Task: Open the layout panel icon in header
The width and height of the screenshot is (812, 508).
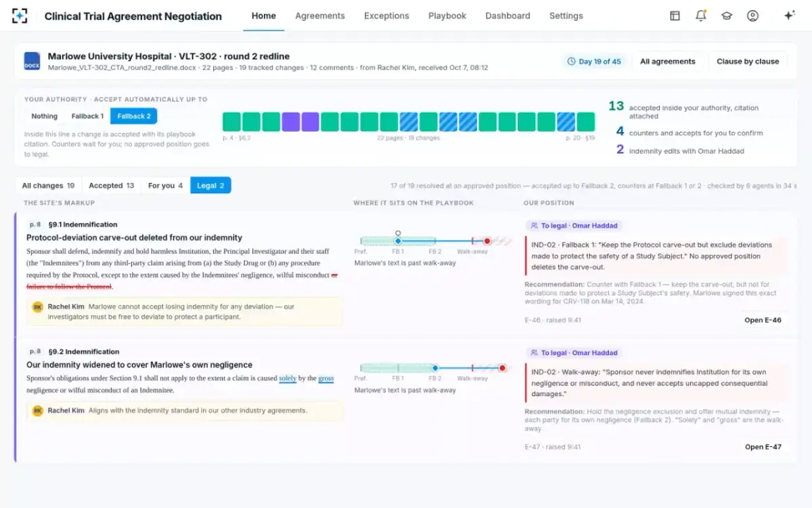Action: tap(675, 16)
